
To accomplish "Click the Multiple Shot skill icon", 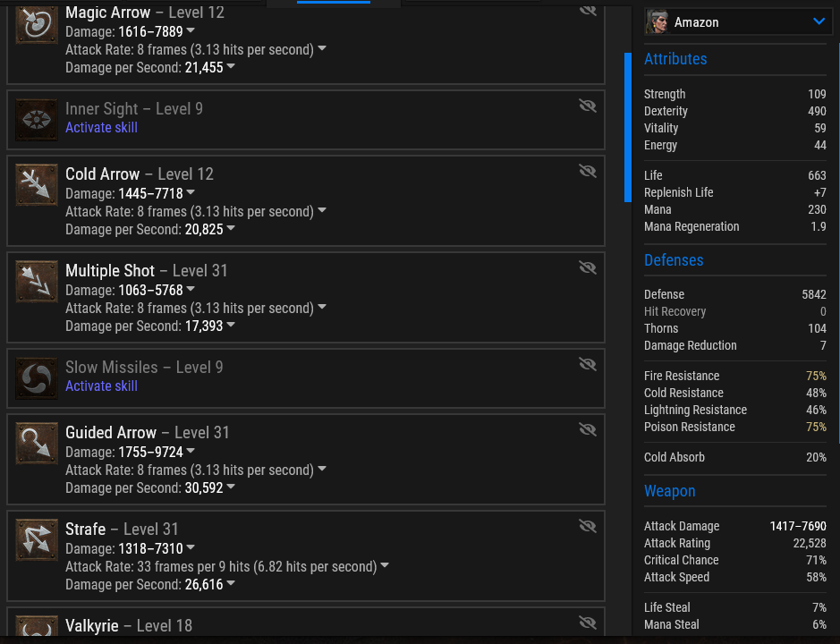I will pos(37,282).
